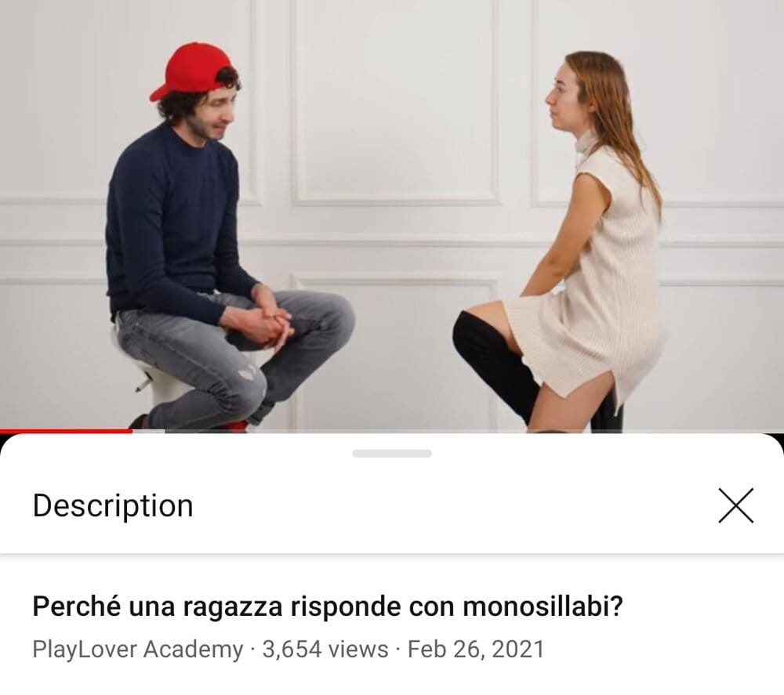Click the Description panel heading
This screenshot has height=695, width=784.
click(x=113, y=505)
